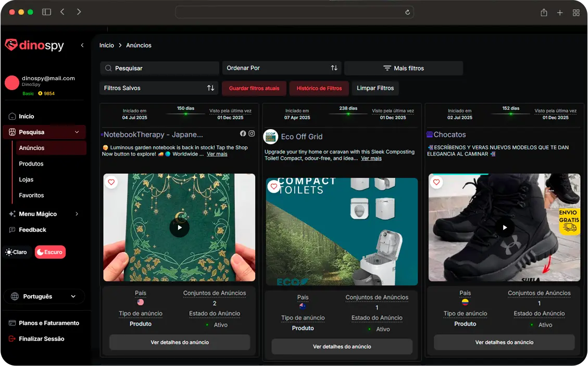Screen dimensions: 588x366
Task: Open the Filtros Salvos dropdown
Action: (x=159, y=88)
